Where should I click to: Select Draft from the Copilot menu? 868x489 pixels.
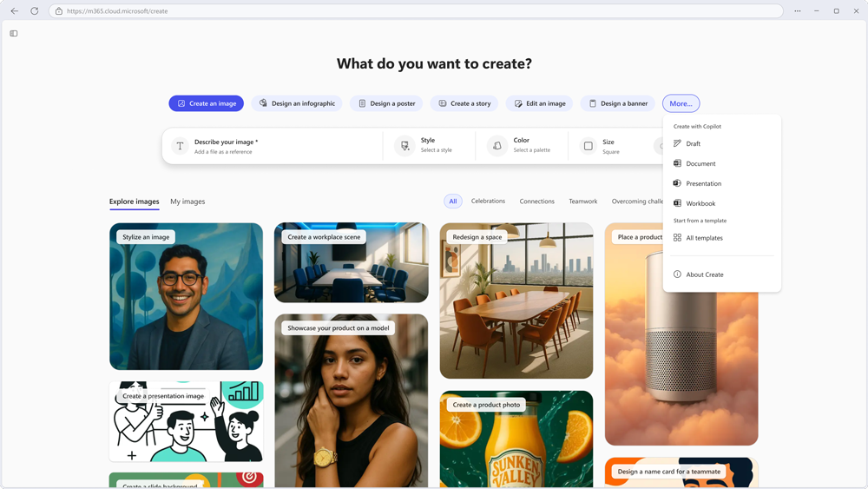click(693, 144)
